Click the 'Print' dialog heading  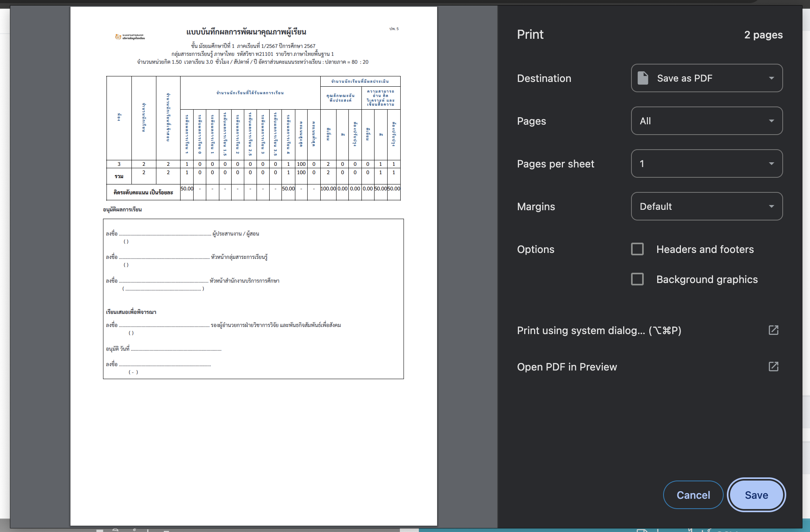pyautogui.click(x=530, y=34)
